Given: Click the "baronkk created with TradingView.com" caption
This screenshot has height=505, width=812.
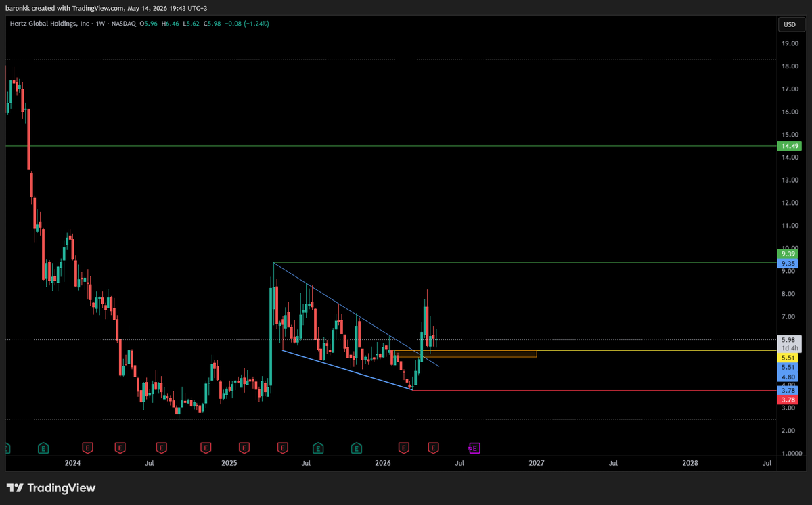Looking at the screenshot, I should click(x=66, y=8).
